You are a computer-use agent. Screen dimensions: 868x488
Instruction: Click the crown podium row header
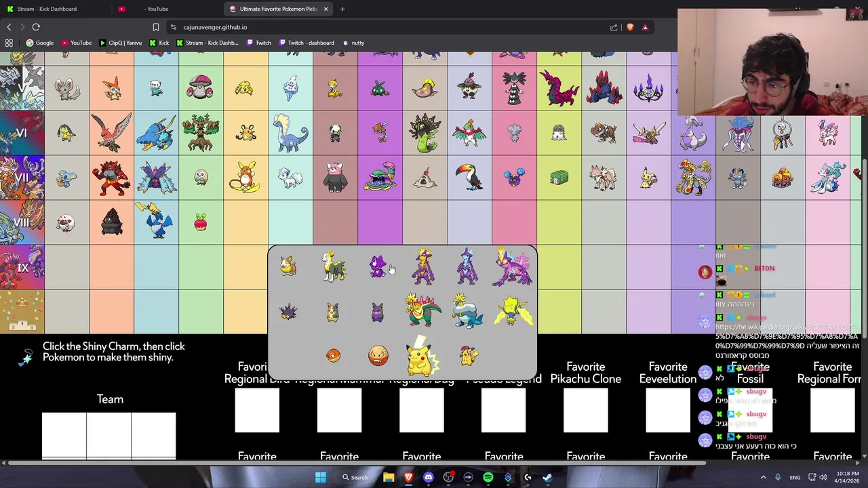[x=22, y=312]
